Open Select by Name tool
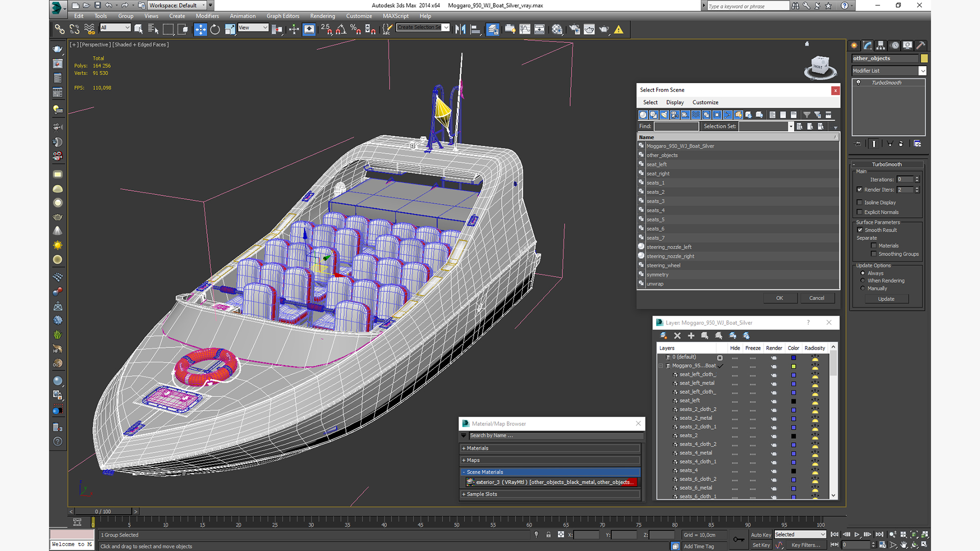 click(153, 30)
